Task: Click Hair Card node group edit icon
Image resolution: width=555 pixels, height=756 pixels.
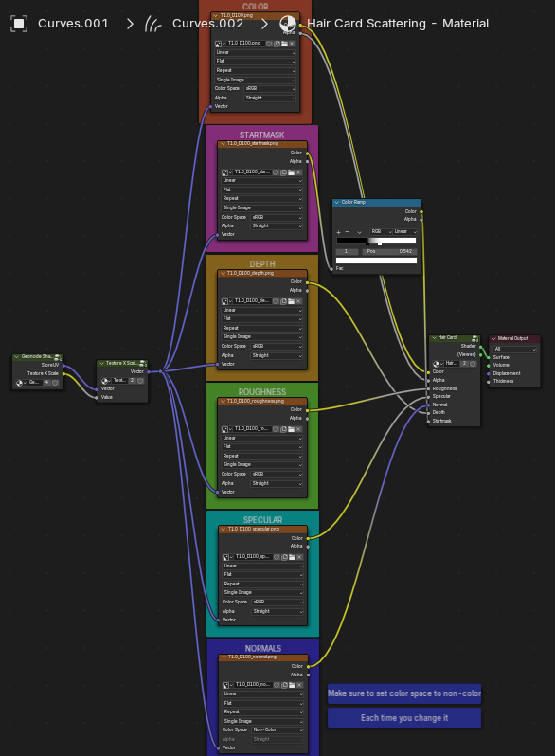Action: (x=474, y=338)
